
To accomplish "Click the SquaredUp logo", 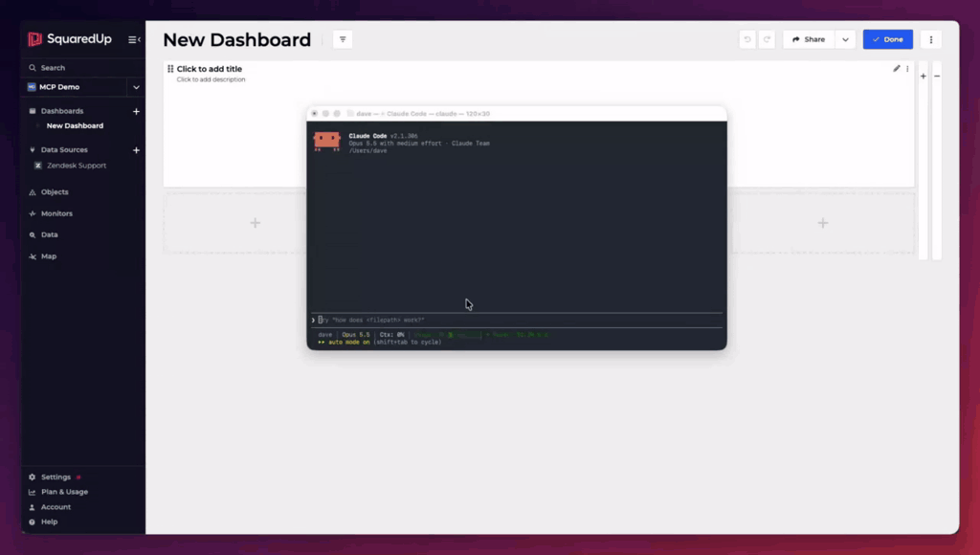I will [x=69, y=38].
